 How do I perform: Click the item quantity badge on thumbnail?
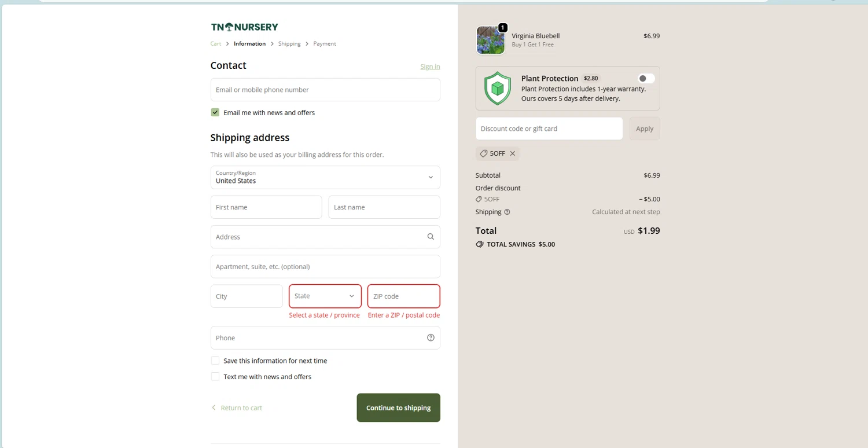coord(503,28)
